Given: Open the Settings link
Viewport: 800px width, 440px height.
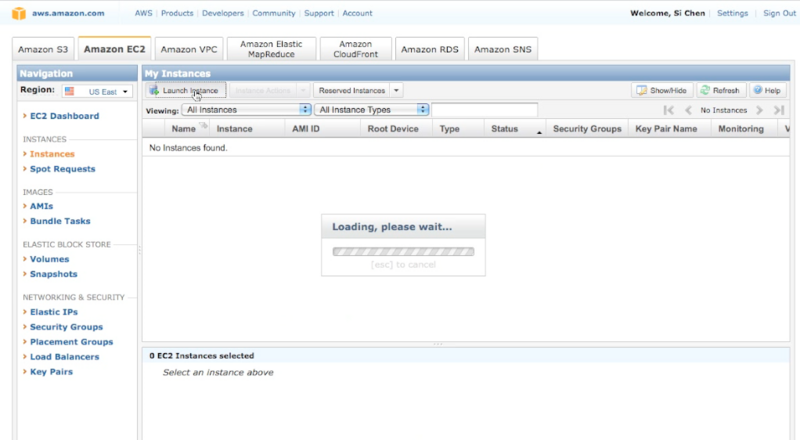Looking at the screenshot, I should click(732, 13).
